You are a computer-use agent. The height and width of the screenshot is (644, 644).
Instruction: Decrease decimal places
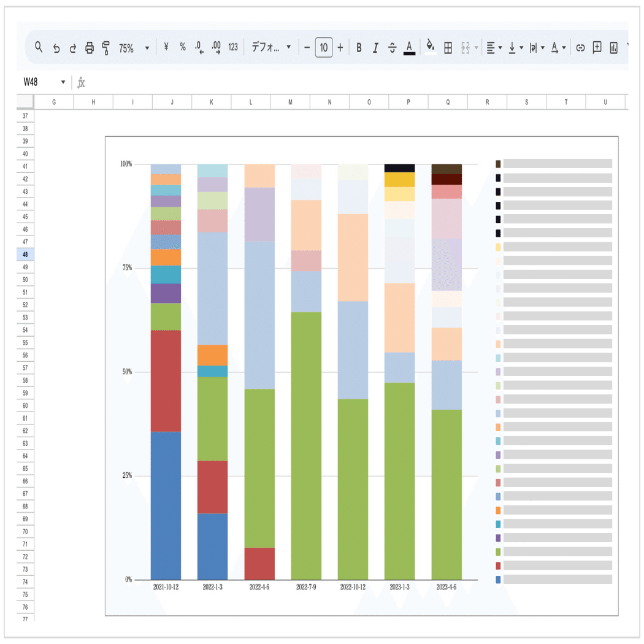(x=199, y=48)
